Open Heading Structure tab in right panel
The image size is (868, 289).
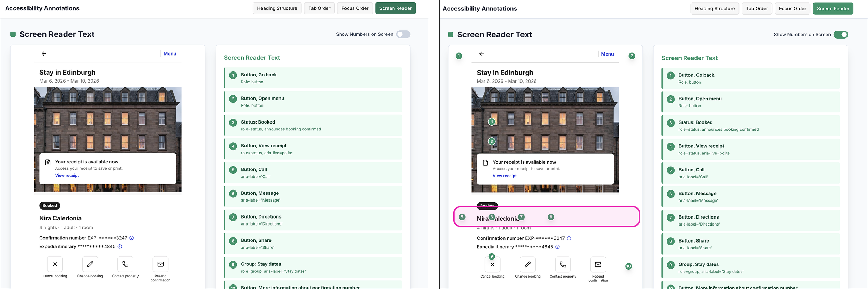[x=715, y=9]
